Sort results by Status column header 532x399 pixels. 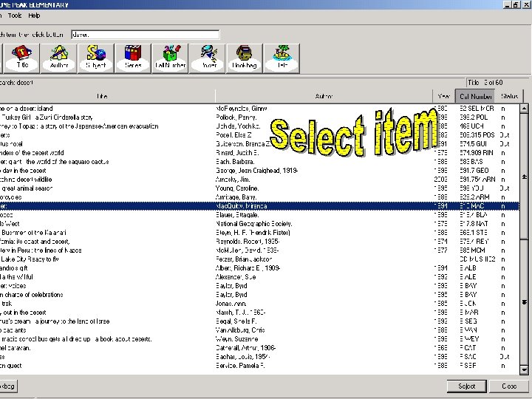point(509,96)
